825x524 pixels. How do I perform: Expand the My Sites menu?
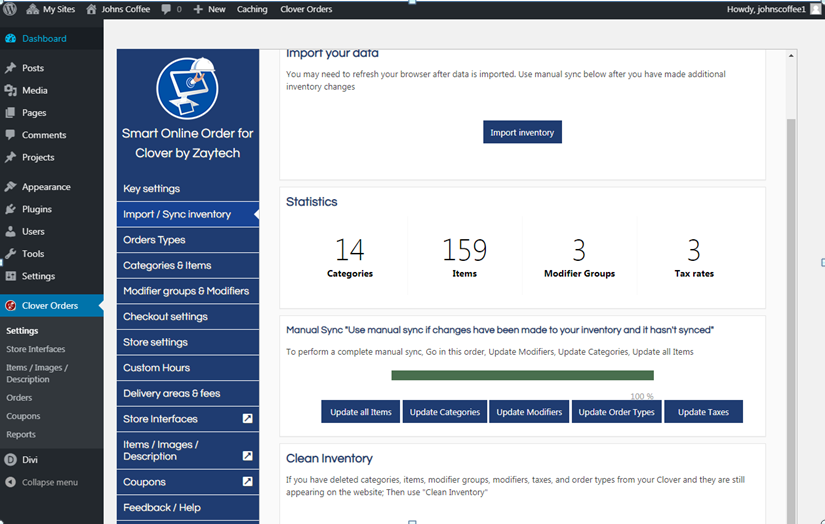[x=51, y=9]
